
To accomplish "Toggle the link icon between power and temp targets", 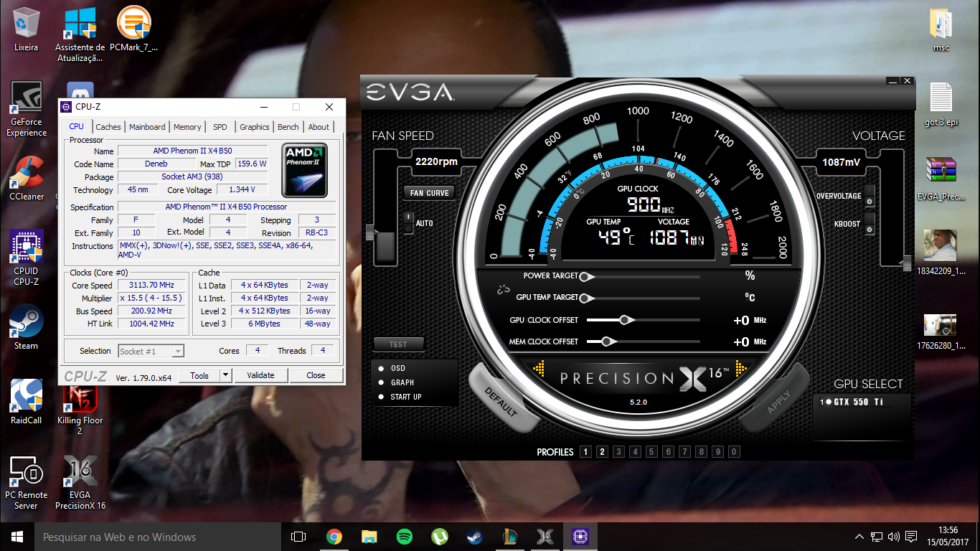I will coord(503,290).
